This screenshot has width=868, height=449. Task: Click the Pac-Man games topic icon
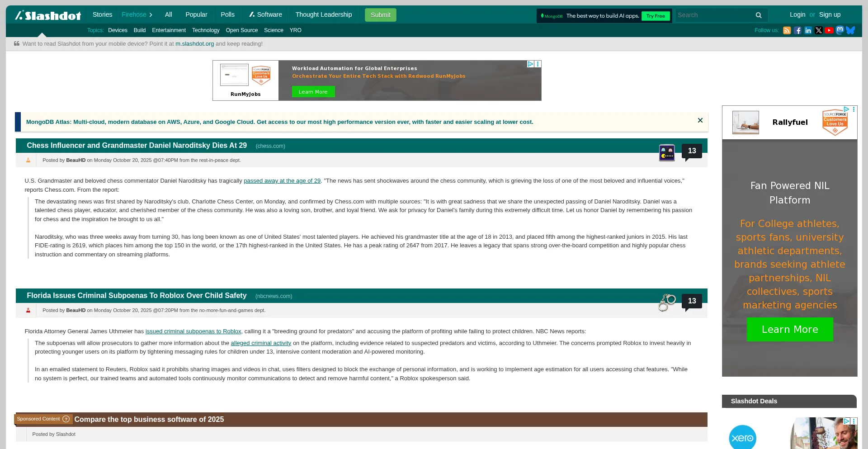667,153
